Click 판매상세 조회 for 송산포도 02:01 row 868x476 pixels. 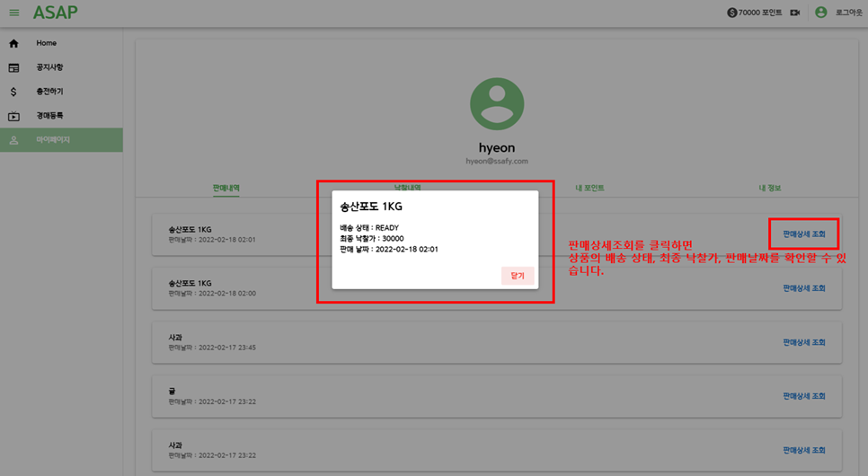(x=804, y=234)
